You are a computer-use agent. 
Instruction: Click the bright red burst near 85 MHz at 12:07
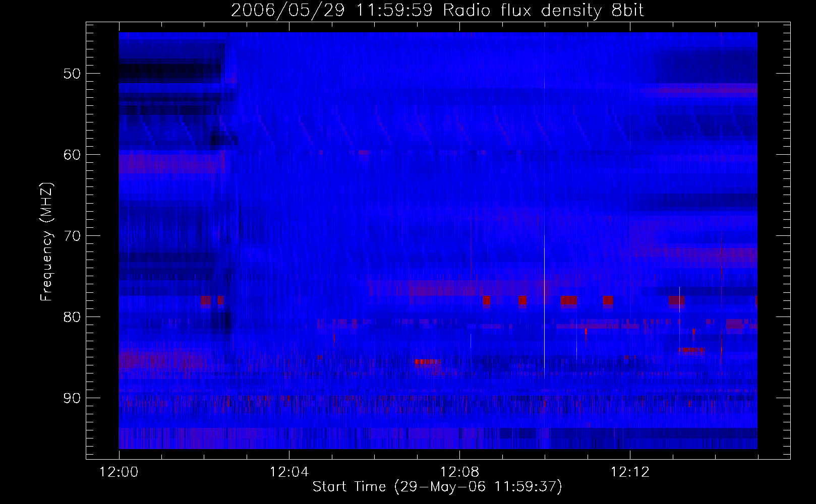click(x=427, y=362)
